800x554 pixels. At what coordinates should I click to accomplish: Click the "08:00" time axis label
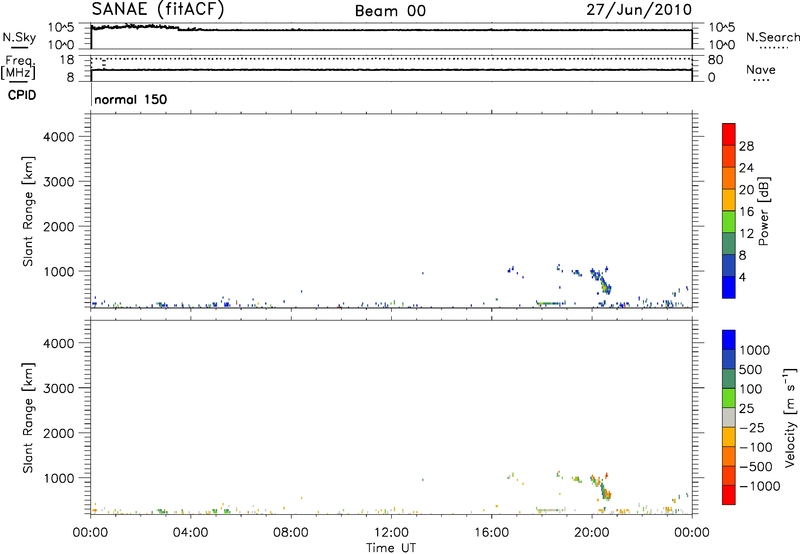coord(291,533)
